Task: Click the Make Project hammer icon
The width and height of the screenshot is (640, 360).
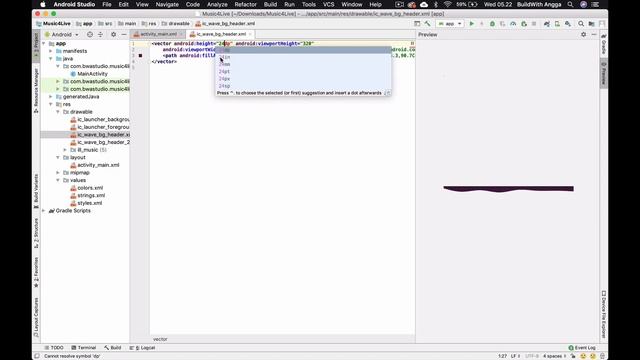Action: tap(427, 24)
